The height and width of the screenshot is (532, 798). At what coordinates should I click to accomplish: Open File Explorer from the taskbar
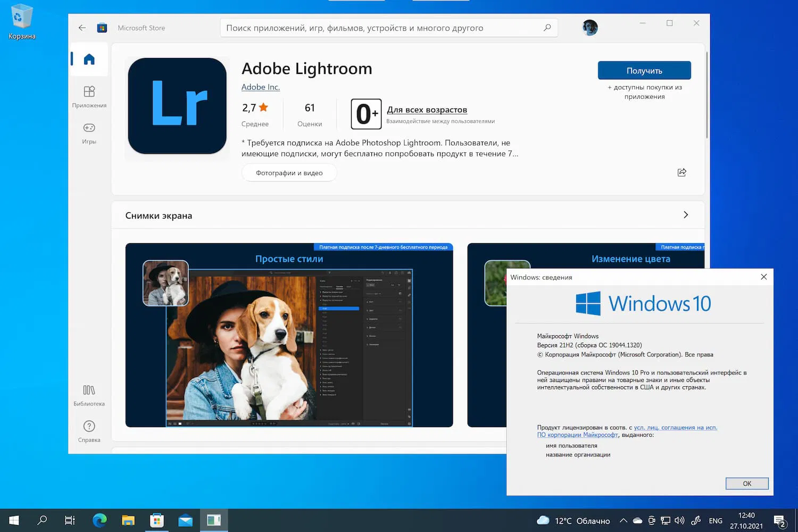pos(128,520)
